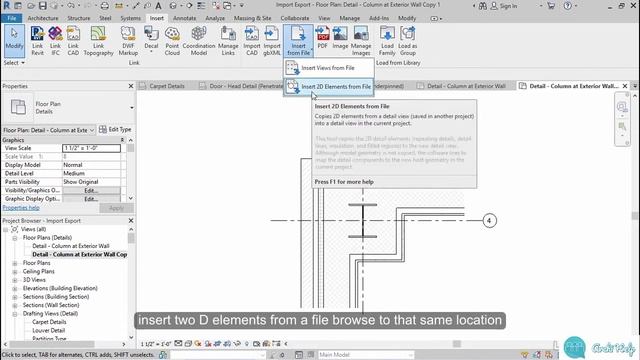Viewport: 640px width, 360px height.
Task: Click Edit for Visibility/Graphics Overrides
Action: tap(91, 191)
